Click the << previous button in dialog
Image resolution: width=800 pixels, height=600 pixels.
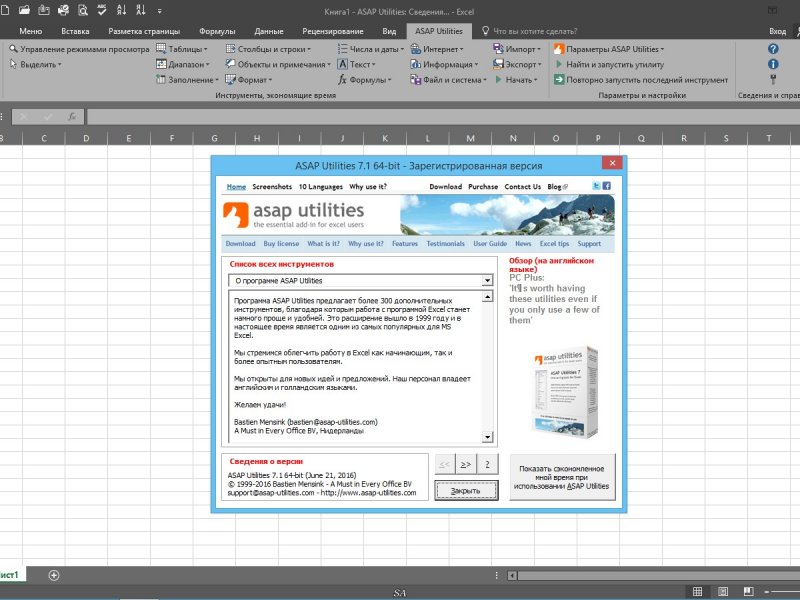click(x=444, y=464)
